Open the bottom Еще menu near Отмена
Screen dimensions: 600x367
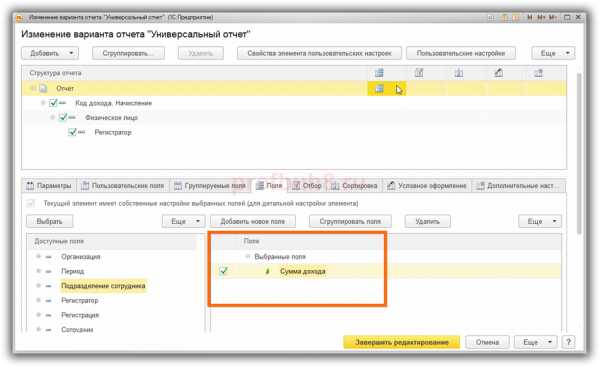pos(535,342)
